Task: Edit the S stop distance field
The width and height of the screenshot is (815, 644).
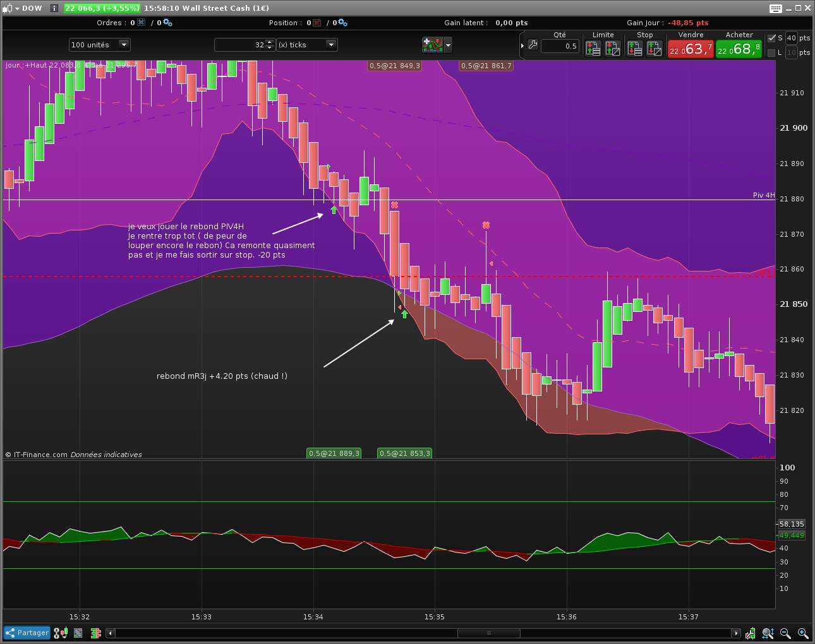Action: pyautogui.click(x=791, y=38)
